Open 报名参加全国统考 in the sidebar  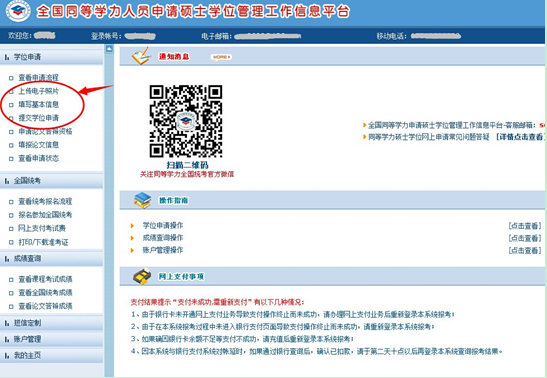[x=45, y=215]
